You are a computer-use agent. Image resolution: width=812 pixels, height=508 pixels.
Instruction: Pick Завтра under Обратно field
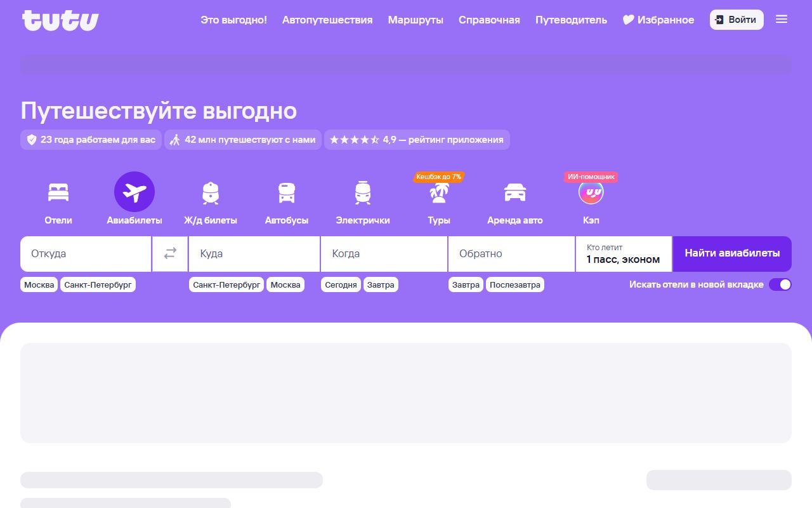tap(466, 284)
